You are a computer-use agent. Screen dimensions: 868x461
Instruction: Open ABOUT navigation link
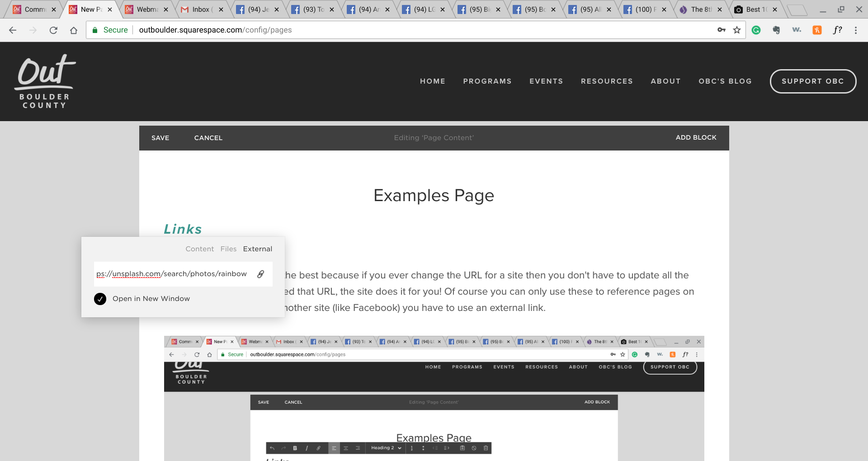(665, 81)
